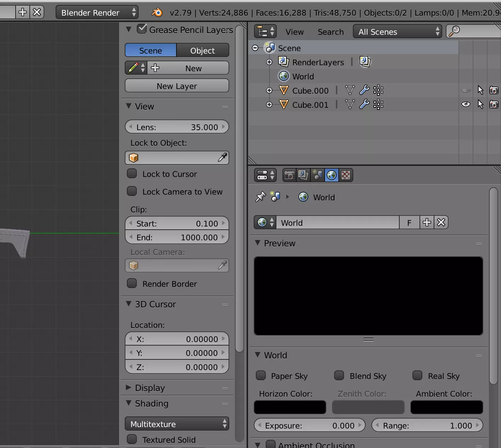Click the eyedropper in Lock to Object field
The height and width of the screenshot is (448, 501).
click(223, 158)
